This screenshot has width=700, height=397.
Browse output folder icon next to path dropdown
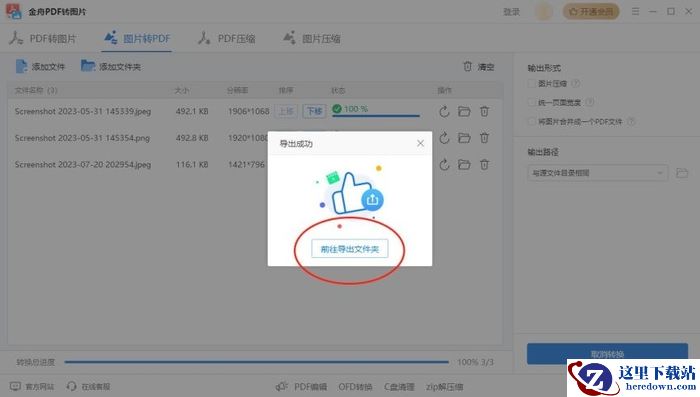tap(682, 173)
